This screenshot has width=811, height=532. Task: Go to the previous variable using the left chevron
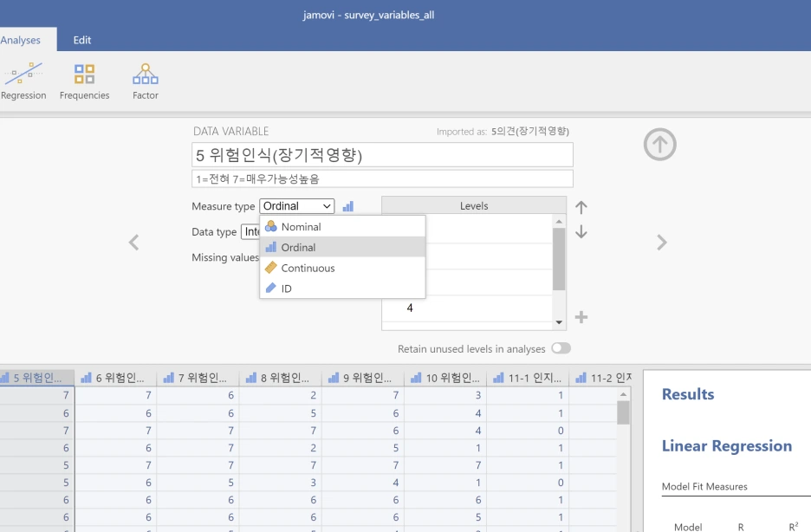(x=134, y=243)
